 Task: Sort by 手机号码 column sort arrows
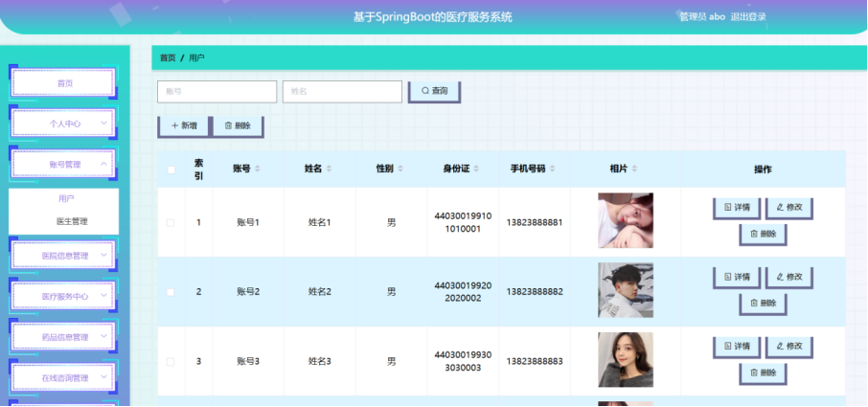pyautogui.click(x=552, y=169)
